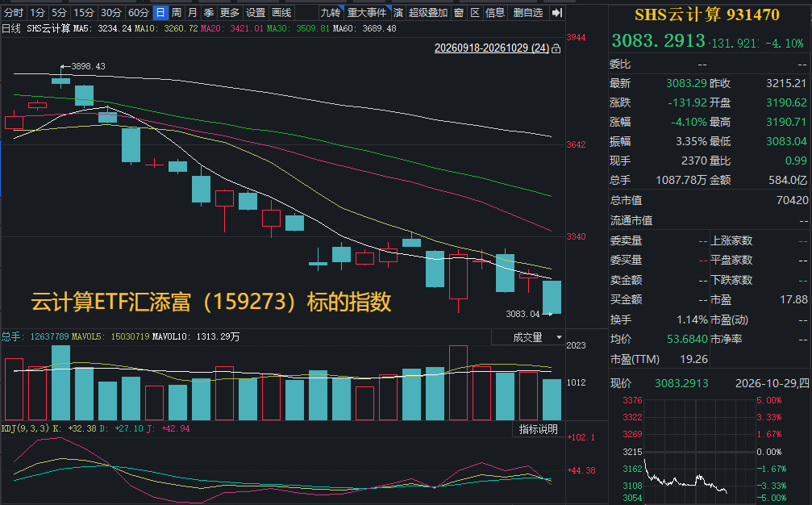Select the 1分 one-minute period tab
The height and width of the screenshot is (505, 812).
[x=37, y=12]
